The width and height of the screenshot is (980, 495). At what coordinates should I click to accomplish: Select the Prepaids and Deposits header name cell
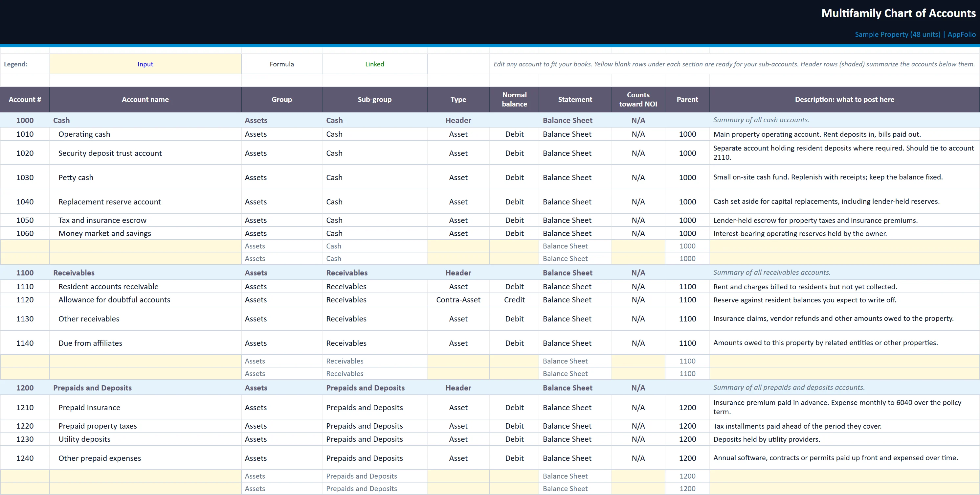145,388
